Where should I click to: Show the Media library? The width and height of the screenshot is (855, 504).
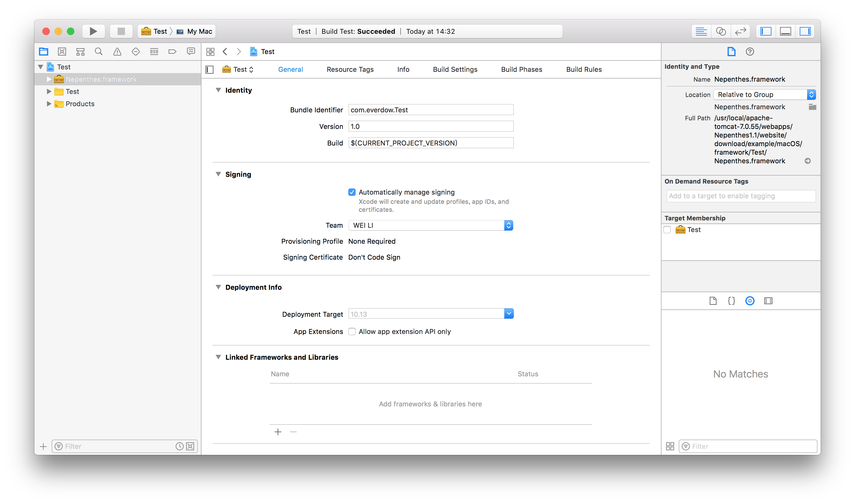coord(768,301)
